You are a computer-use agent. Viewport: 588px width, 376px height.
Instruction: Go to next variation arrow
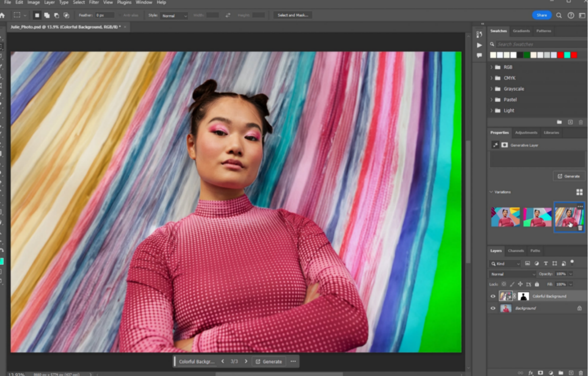[246, 361]
